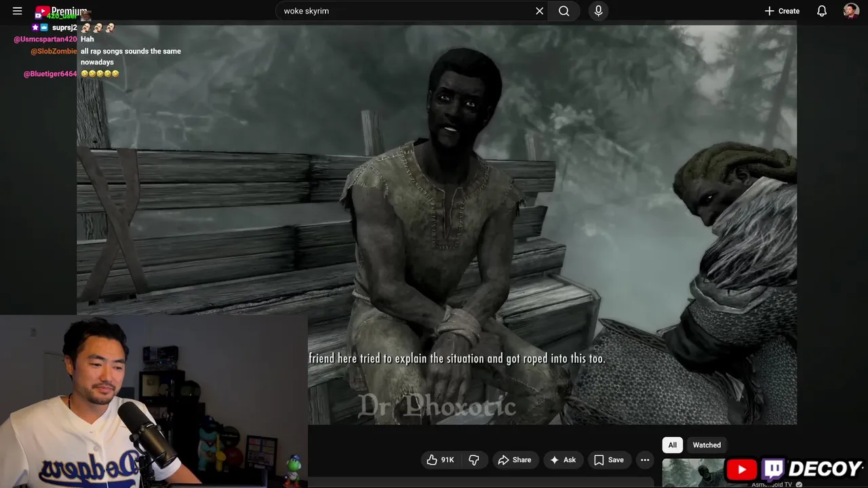
Task: Click chat username @Bluetiger6464
Action: pos(50,74)
